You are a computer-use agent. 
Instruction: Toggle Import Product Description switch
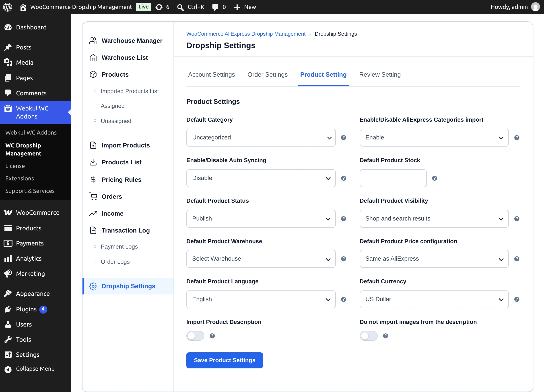195,336
